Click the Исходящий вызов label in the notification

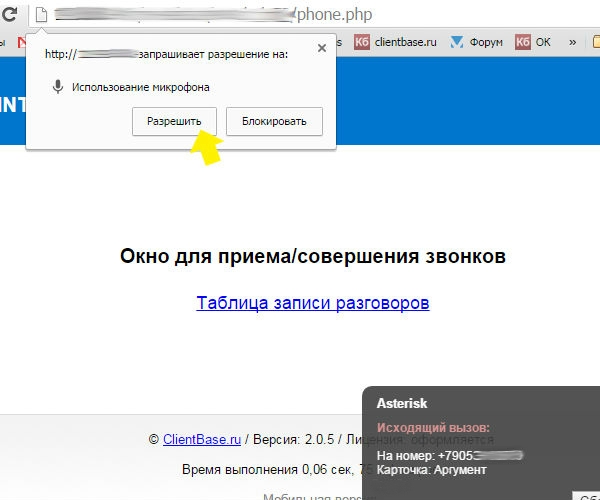tap(433, 428)
